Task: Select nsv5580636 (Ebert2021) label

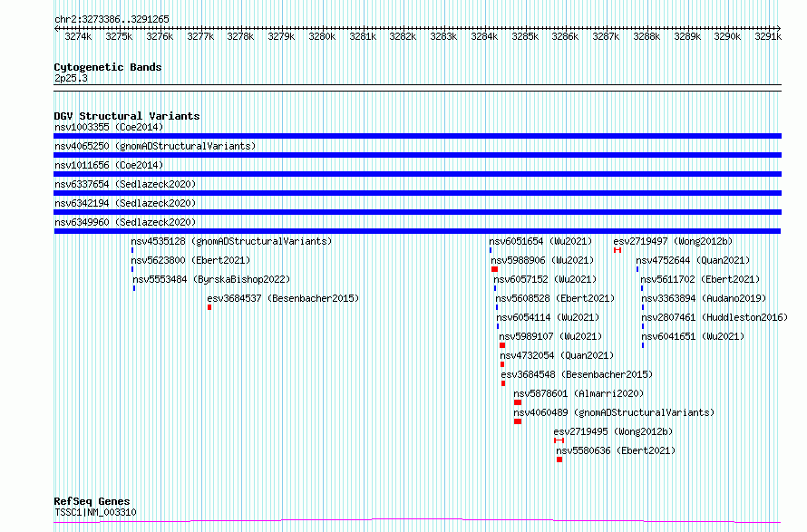Action: pos(616,450)
